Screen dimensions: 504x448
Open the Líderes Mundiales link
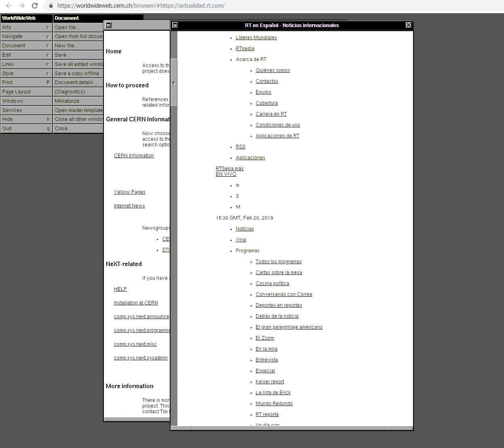click(256, 38)
